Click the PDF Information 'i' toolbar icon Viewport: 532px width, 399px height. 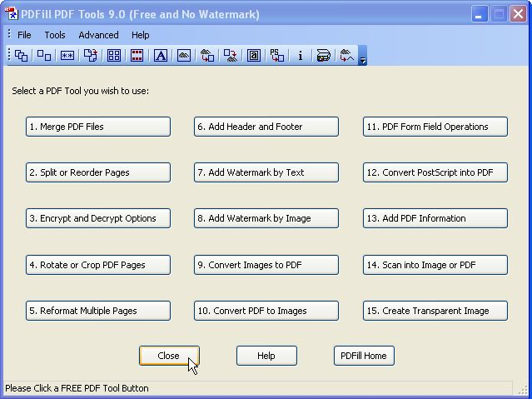(x=301, y=55)
